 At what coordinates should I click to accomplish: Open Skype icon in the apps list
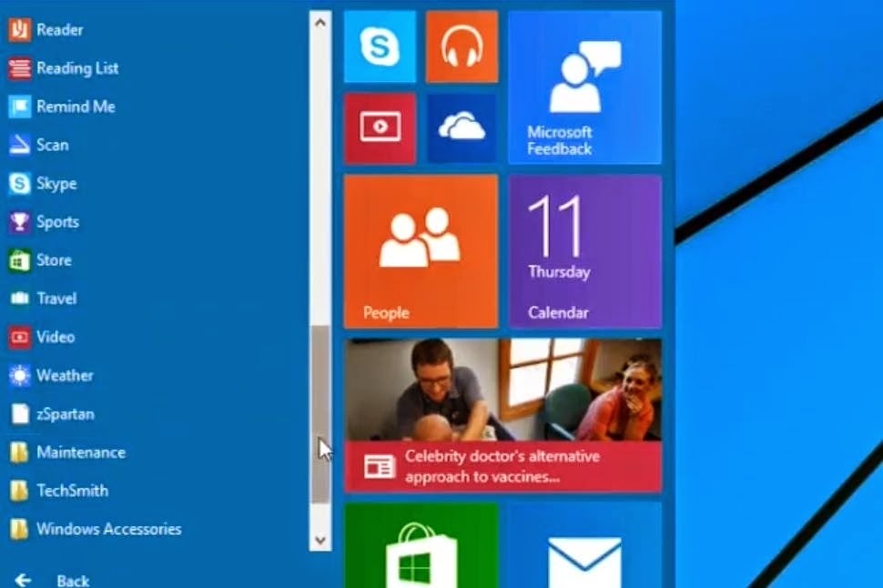coord(19,184)
